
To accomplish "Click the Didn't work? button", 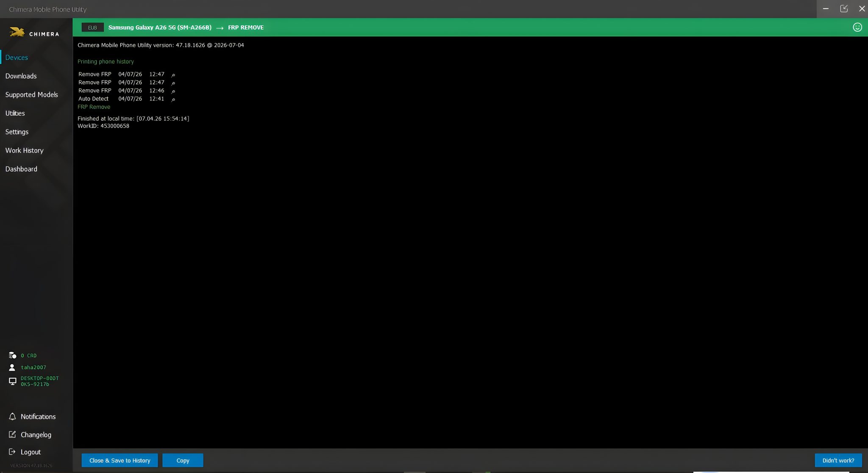I will [838, 460].
